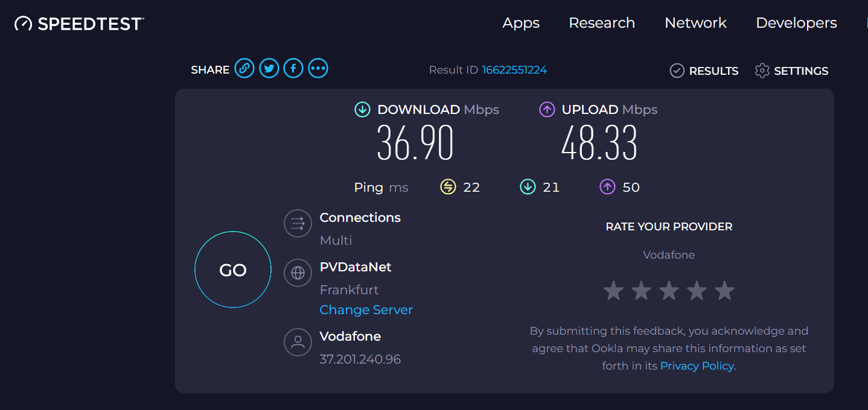Copy the share link icon
Viewport: 868px width, 410px height.
pos(244,69)
